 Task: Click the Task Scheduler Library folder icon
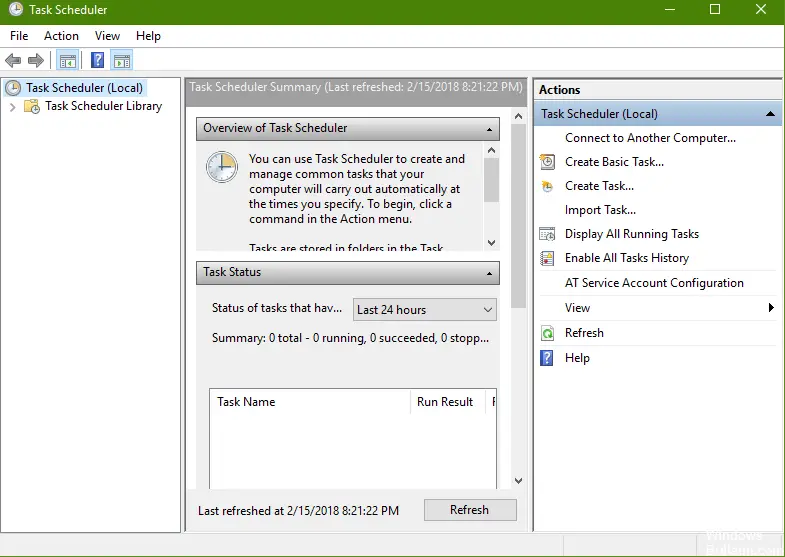(32, 106)
